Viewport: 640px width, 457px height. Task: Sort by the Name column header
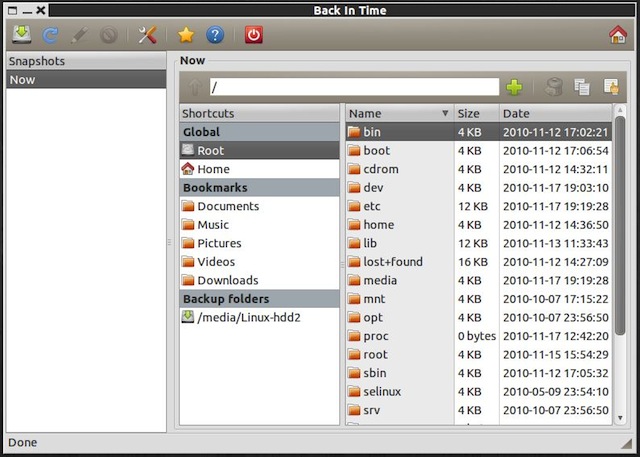click(x=400, y=113)
